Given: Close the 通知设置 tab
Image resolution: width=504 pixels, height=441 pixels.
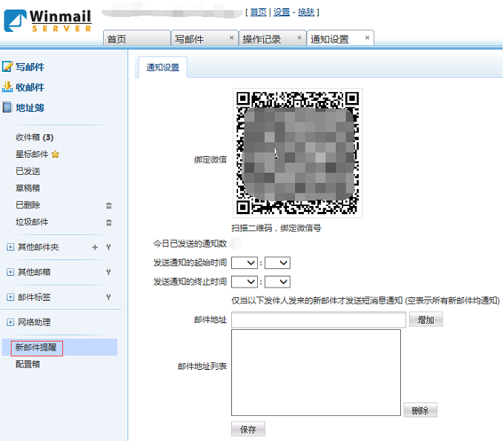Looking at the screenshot, I should tap(367, 38).
